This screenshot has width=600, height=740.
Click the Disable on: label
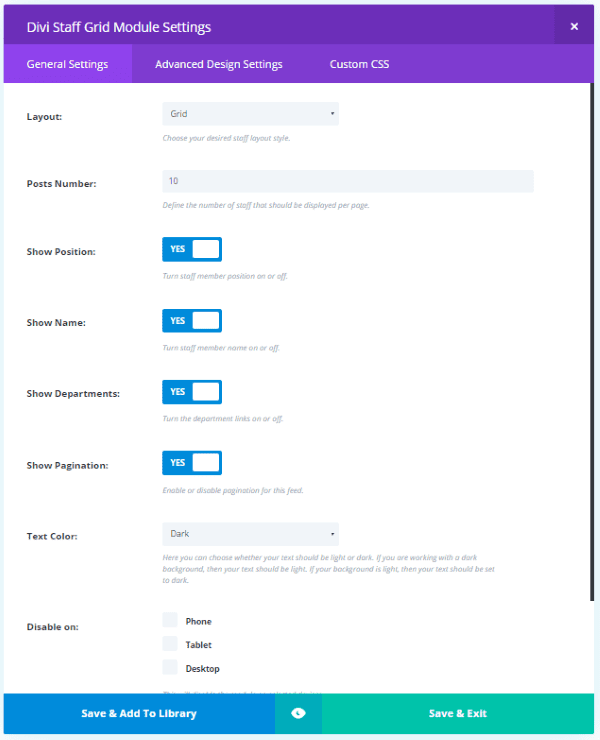[52, 627]
